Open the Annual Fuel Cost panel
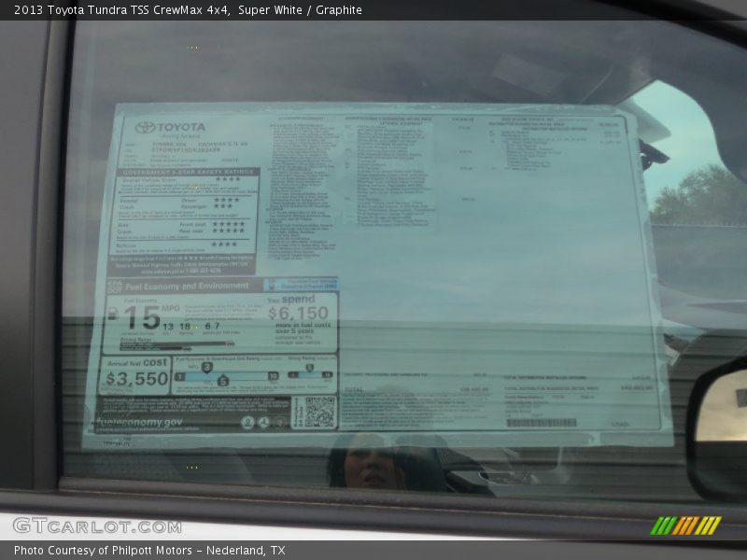747x560 pixels. [135, 371]
